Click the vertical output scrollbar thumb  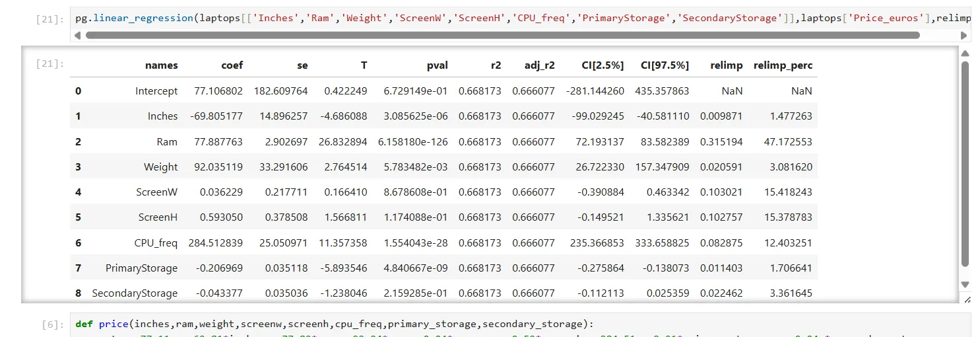click(965, 164)
